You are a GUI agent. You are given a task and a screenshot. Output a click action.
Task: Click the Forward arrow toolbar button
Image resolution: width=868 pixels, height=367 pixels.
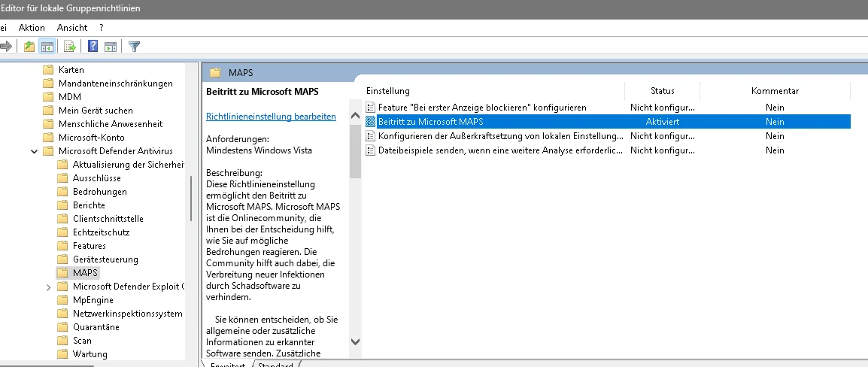pyautogui.click(x=5, y=47)
